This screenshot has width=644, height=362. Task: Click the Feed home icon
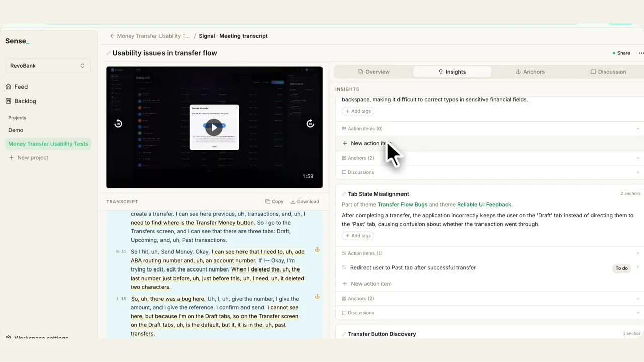[x=8, y=87]
